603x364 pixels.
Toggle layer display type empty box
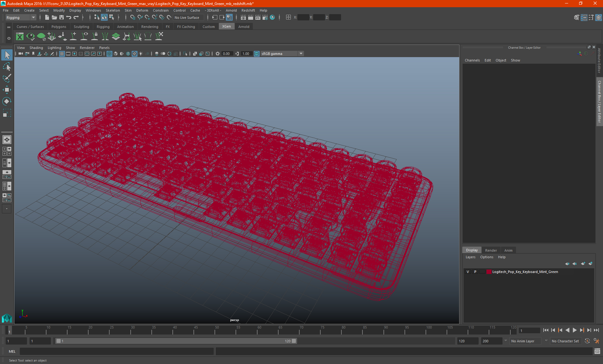[482, 272]
